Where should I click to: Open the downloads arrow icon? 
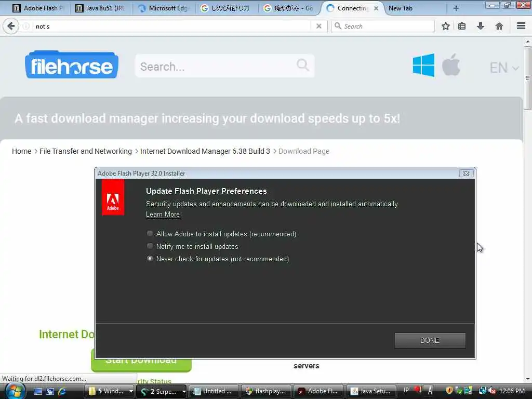click(481, 26)
